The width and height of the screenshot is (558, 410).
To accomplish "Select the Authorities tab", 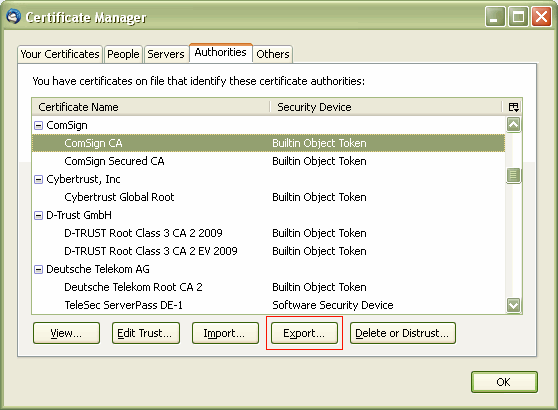I will pyautogui.click(x=221, y=53).
